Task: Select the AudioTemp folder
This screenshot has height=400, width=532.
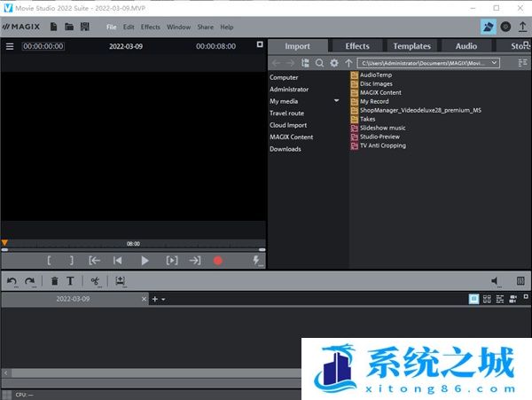Action: pos(372,75)
